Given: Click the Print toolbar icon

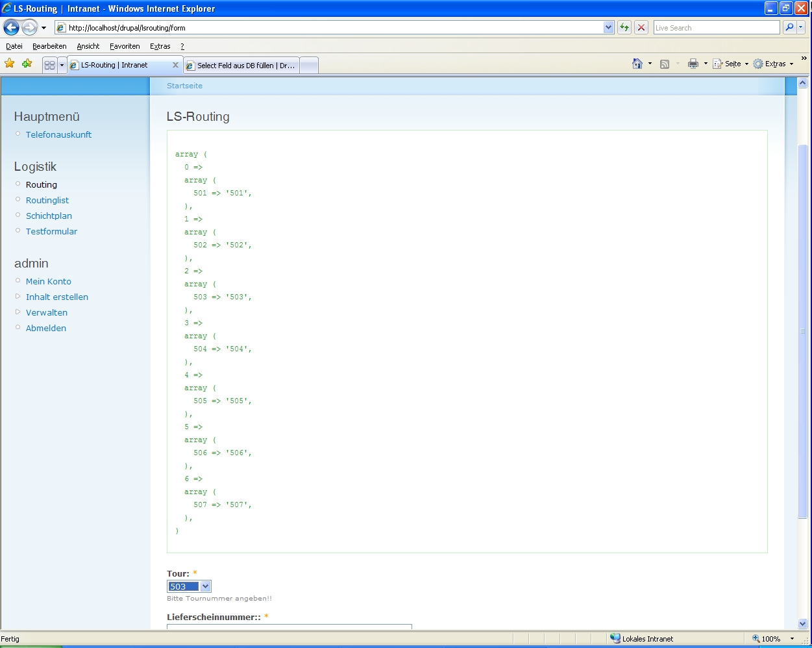Looking at the screenshot, I should (x=693, y=64).
